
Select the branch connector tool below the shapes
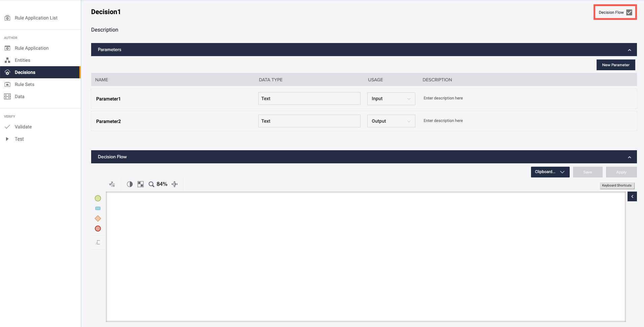coord(98,242)
